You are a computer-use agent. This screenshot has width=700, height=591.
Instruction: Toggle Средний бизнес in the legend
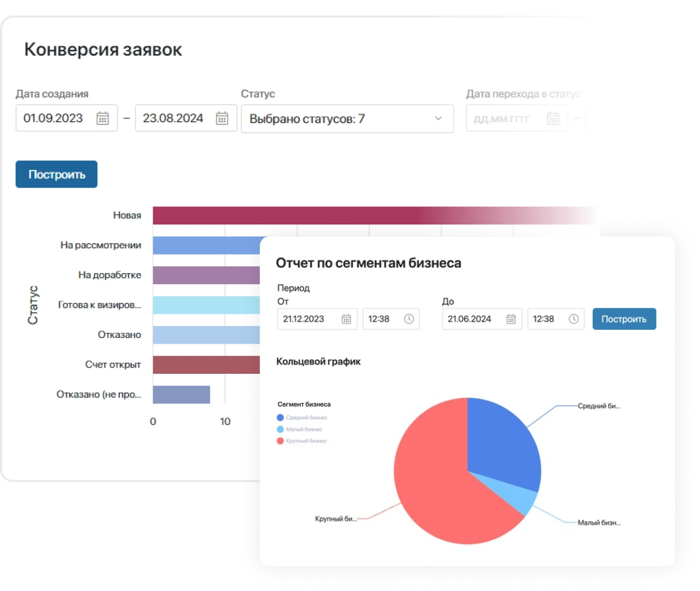306,417
